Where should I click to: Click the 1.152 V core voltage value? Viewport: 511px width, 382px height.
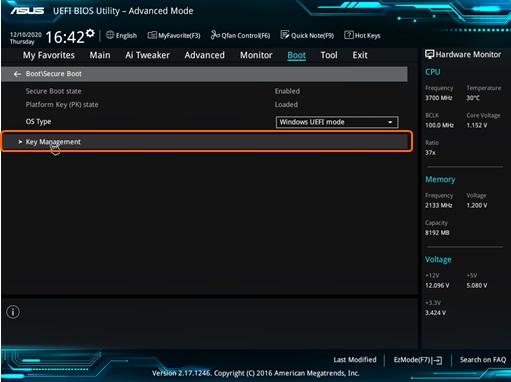tap(477, 125)
